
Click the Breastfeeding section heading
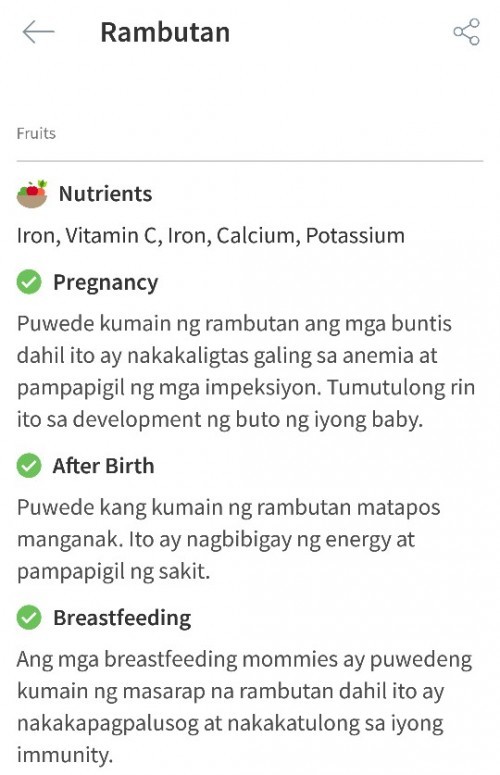122,618
